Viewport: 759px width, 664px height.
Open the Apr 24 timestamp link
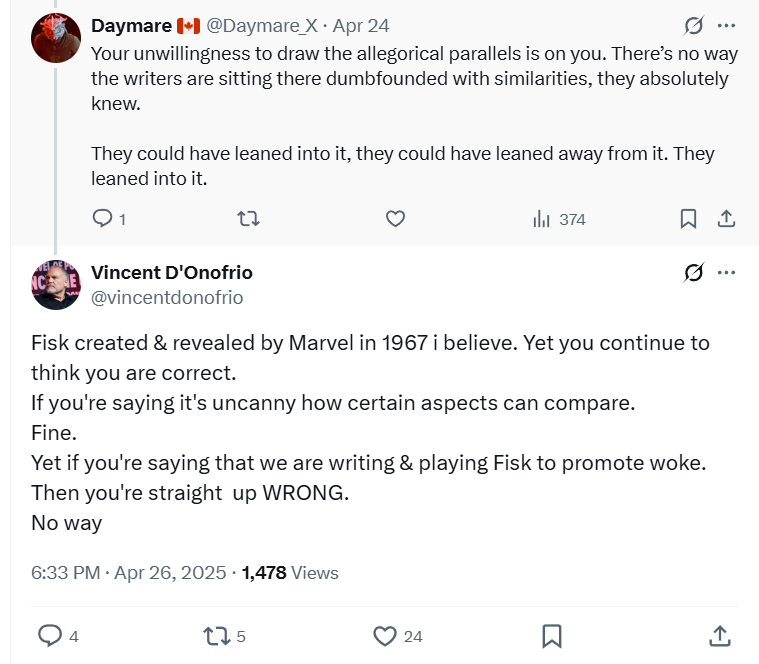click(x=361, y=25)
